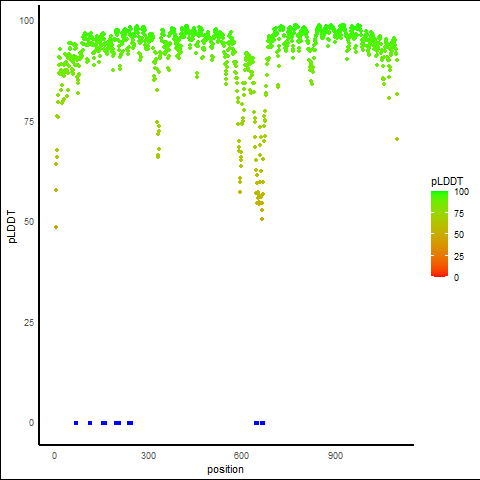Click the lowest orange data point near position 0
480x480 pixels.
(x=56, y=227)
